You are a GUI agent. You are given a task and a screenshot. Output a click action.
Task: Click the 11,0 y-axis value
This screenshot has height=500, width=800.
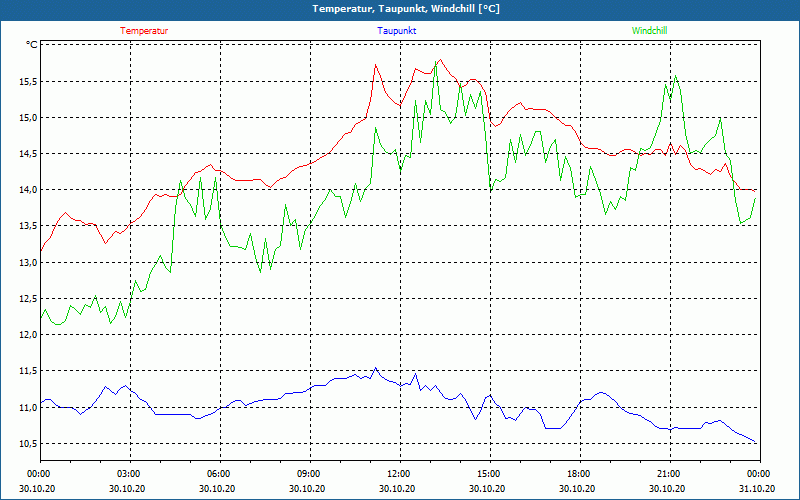(29, 407)
